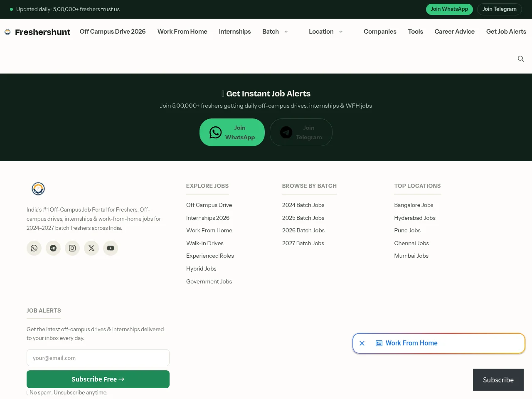The height and width of the screenshot is (399, 532).
Task: Click the dark Subscribe button at bottom right
Action: point(498,380)
